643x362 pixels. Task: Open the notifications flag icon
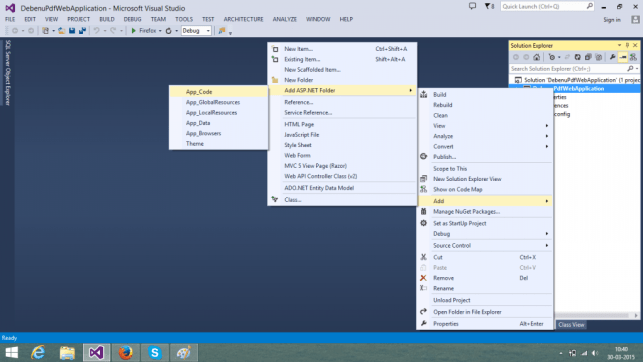coord(488,6)
